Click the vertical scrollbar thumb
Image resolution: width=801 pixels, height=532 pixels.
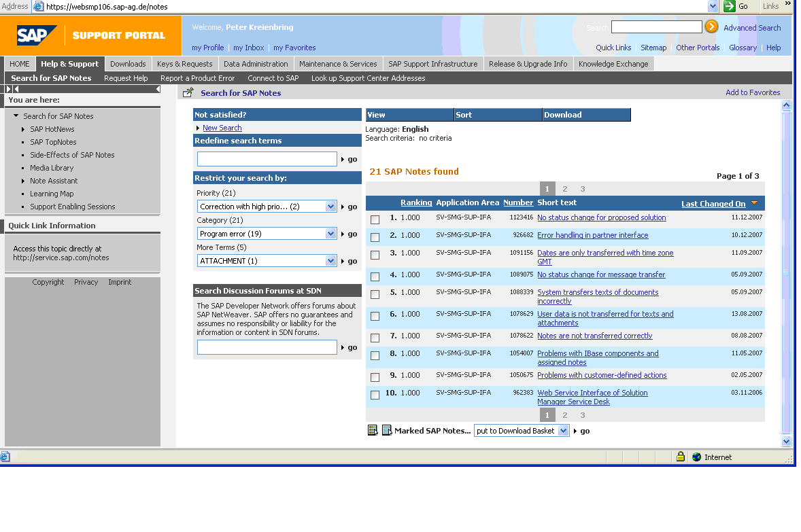(x=786, y=272)
